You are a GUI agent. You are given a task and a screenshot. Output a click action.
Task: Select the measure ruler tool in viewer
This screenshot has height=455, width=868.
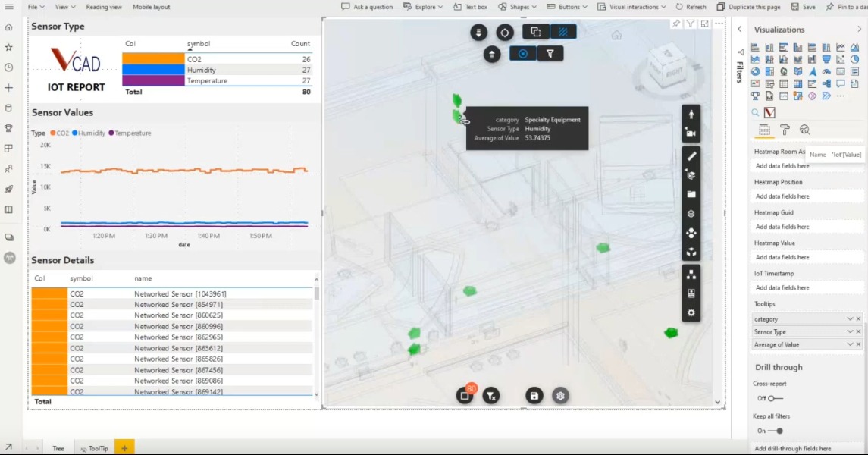(691, 157)
